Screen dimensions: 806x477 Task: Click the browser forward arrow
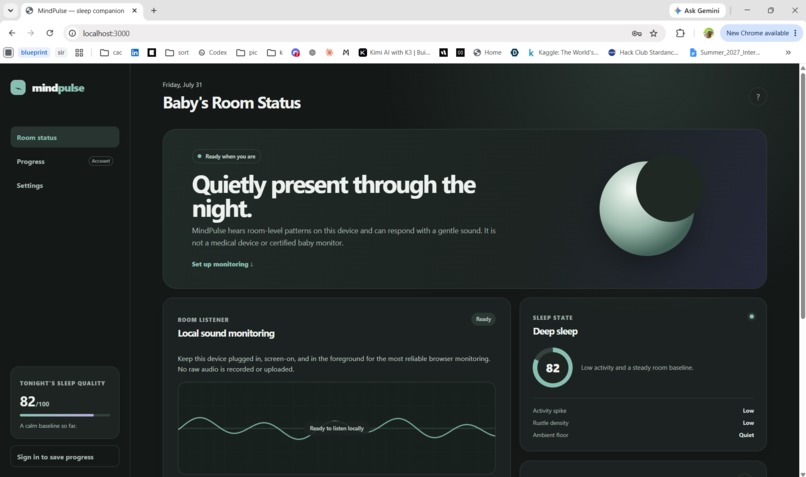(31, 33)
